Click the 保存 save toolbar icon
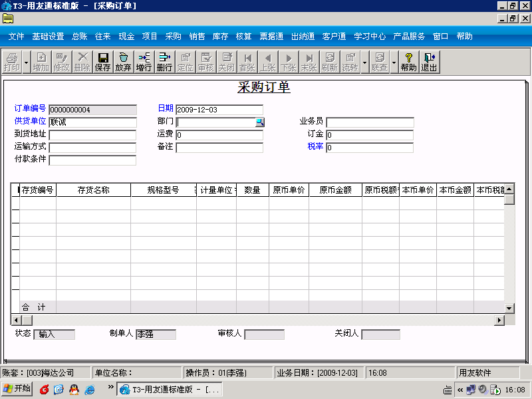The width and height of the screenshot is (532, 399). 103,62
